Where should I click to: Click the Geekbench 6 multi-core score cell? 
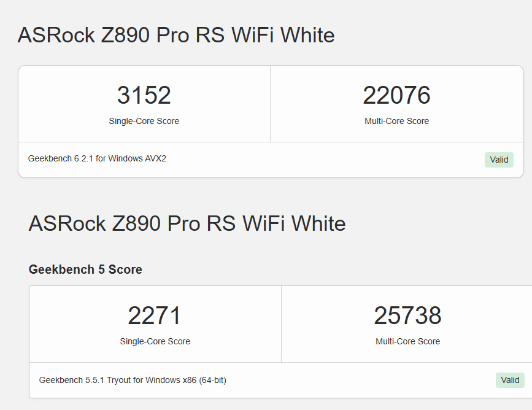click(x=397, y=104)
